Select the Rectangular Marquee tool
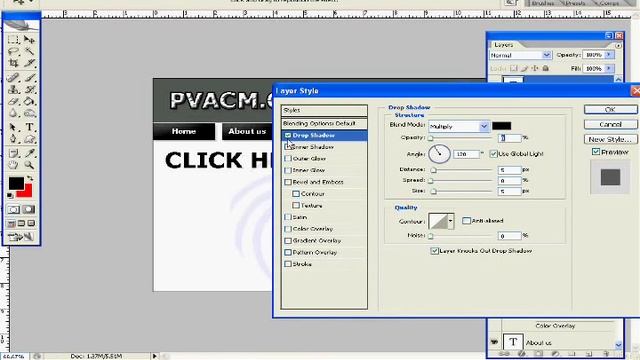The height and width of the screenshot is (360, 640). pos(13,40)
